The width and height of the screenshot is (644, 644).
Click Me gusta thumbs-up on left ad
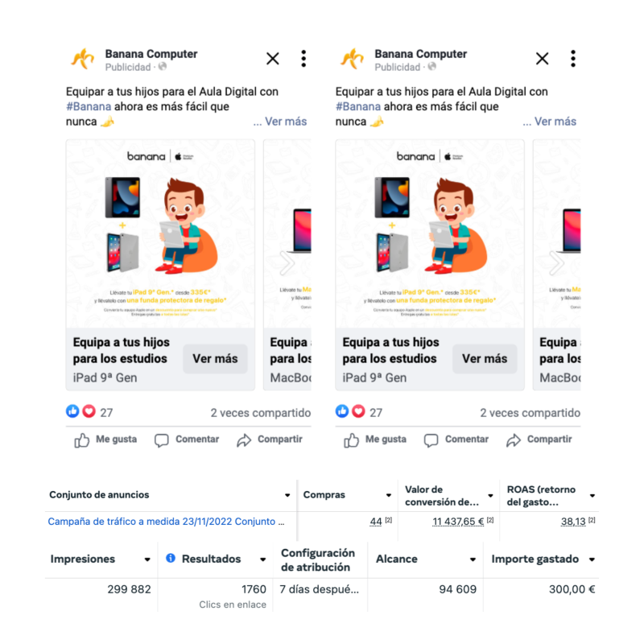pyautogui.click(x=82, y=440)
